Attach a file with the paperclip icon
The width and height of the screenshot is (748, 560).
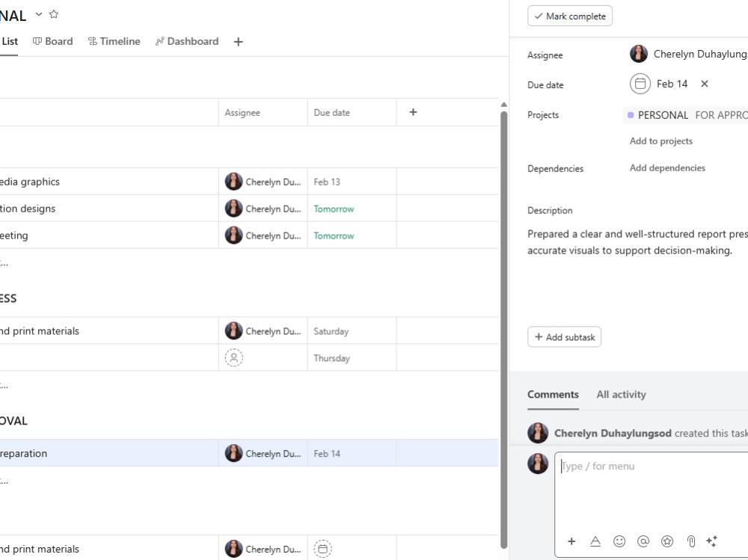tap(690, 541)
